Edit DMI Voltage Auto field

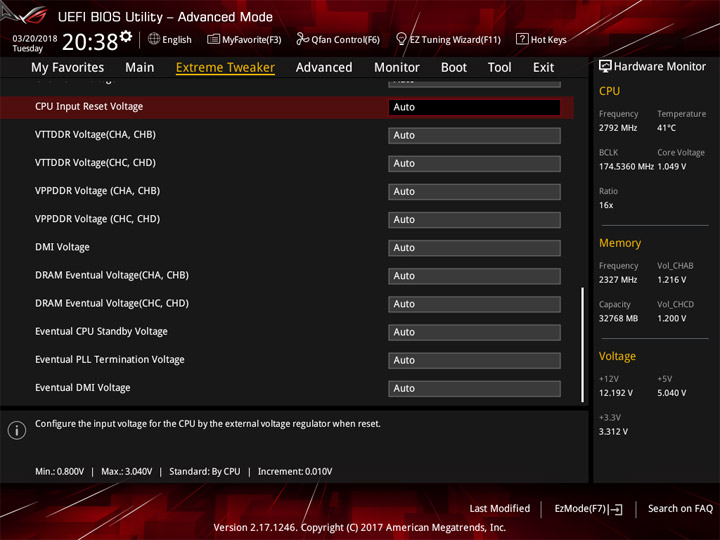tap(474, 248)
